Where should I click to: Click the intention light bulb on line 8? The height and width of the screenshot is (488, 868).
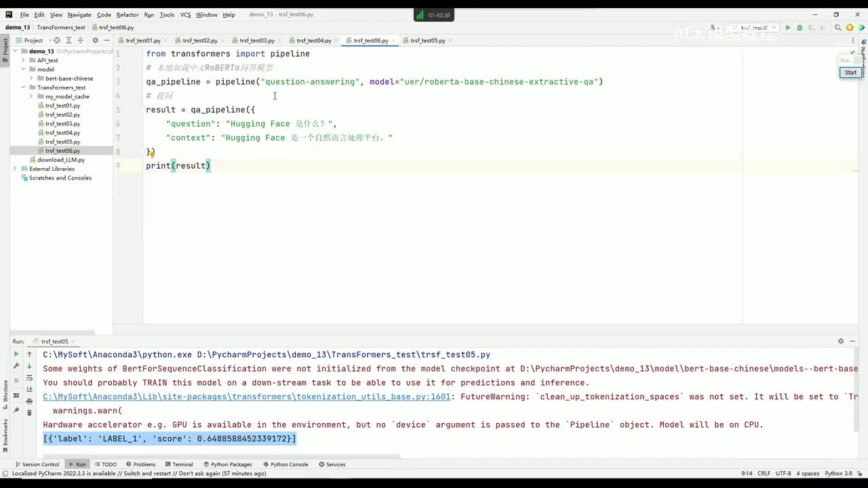[x=152, y=154]
